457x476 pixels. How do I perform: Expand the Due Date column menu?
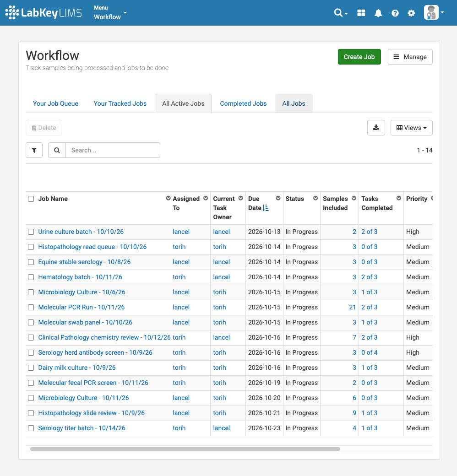click(x=278, y=198)
